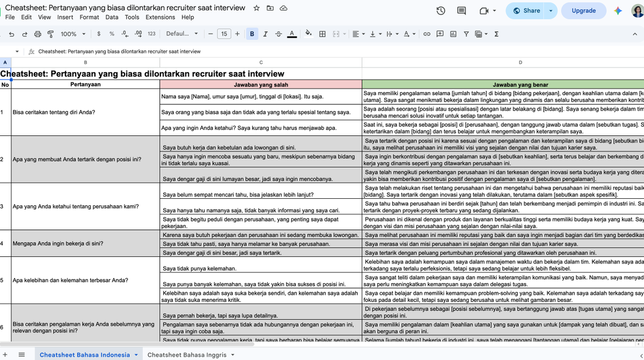This screenshot has width=644, height=360.
Task: Insert a comment from the toolbar
Action: click(x=440, y=34)
